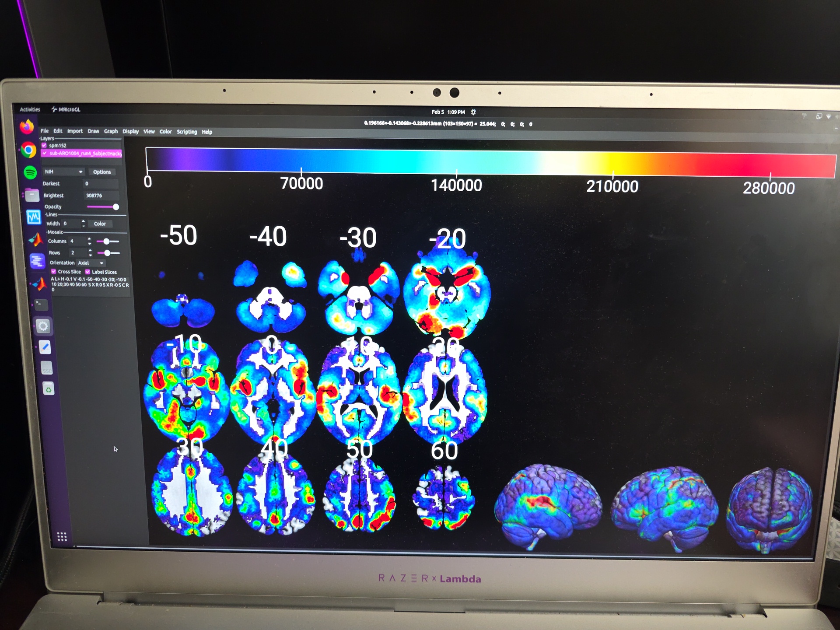Click the Opacity slider handle
The height and width of the screenshot is (630, 840).
click(x=116, y=206)
